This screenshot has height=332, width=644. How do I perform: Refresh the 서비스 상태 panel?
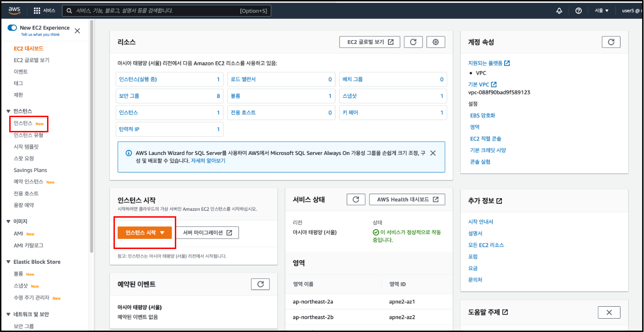coord(356,199)
